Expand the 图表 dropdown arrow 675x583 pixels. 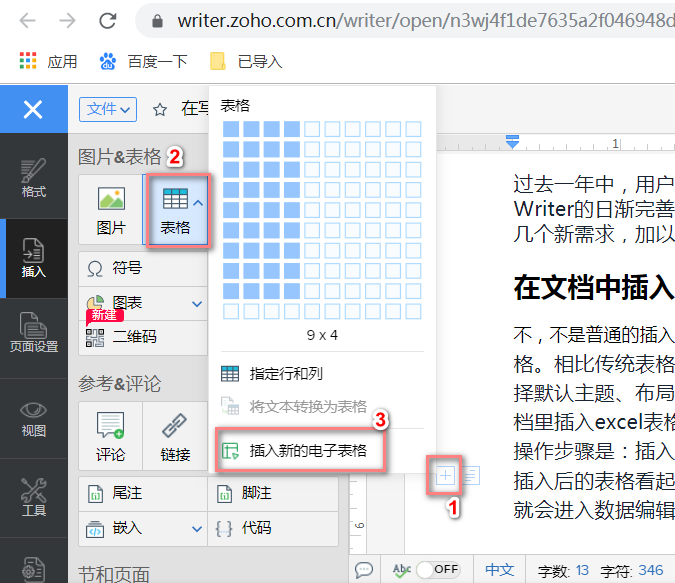click(197, 304)
